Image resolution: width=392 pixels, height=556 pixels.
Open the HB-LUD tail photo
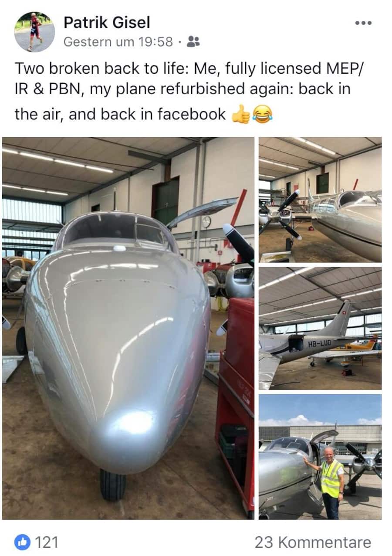click(320, 328)
